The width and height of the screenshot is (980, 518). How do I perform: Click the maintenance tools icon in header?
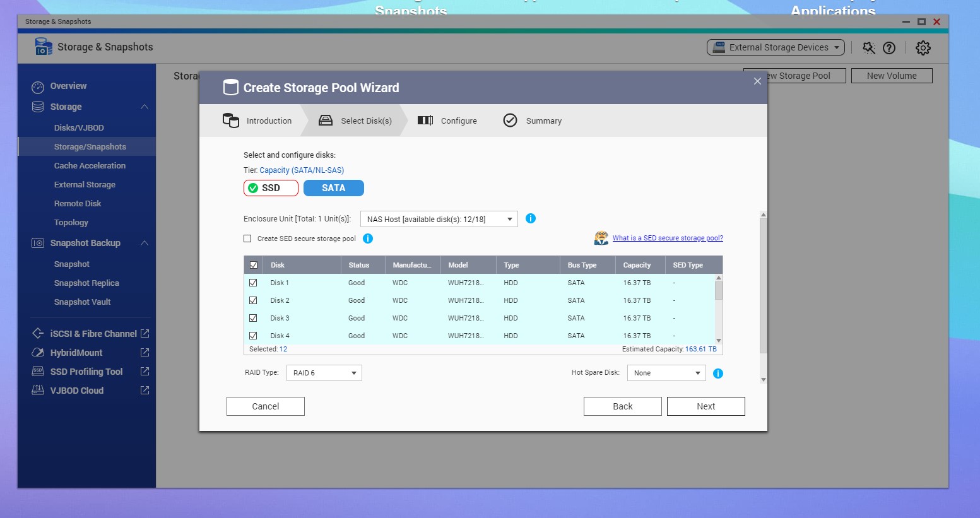869,48
